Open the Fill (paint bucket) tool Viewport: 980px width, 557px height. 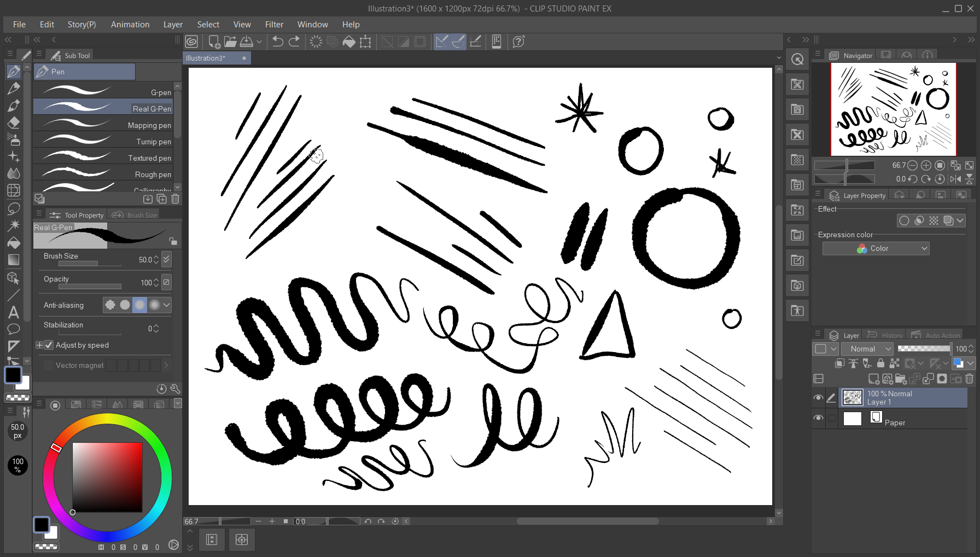coord(14,243)
